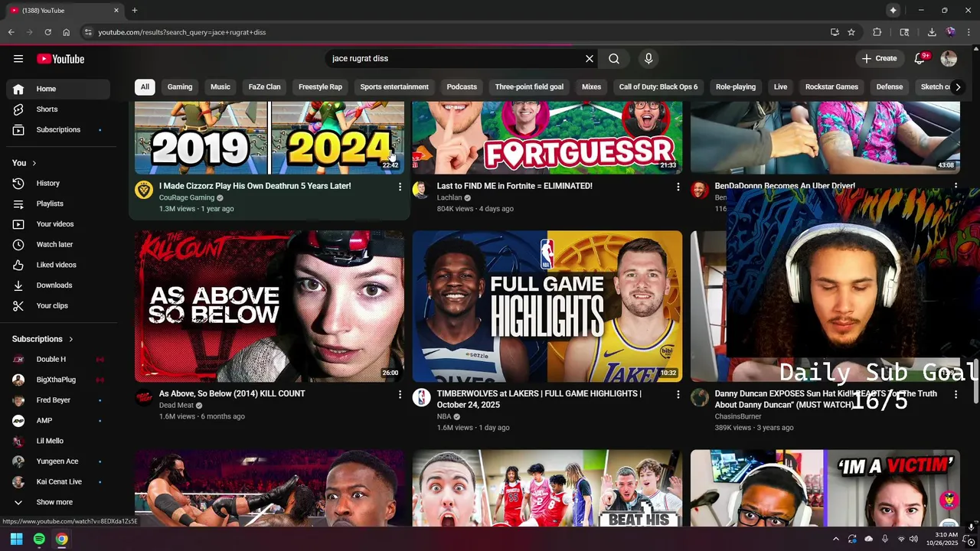980x551 pixels.
Task: Open Downloads in sidebar
Action: [x=58, y=285]
